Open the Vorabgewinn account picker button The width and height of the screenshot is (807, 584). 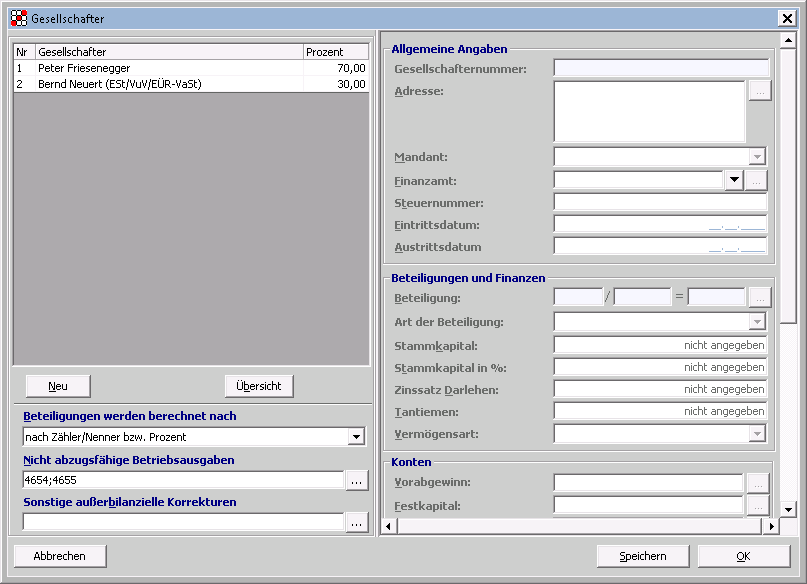coord(758,483)
